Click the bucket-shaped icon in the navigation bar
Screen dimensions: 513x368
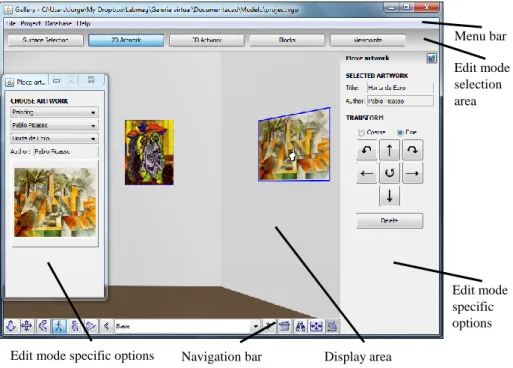(x=284, y=326)
